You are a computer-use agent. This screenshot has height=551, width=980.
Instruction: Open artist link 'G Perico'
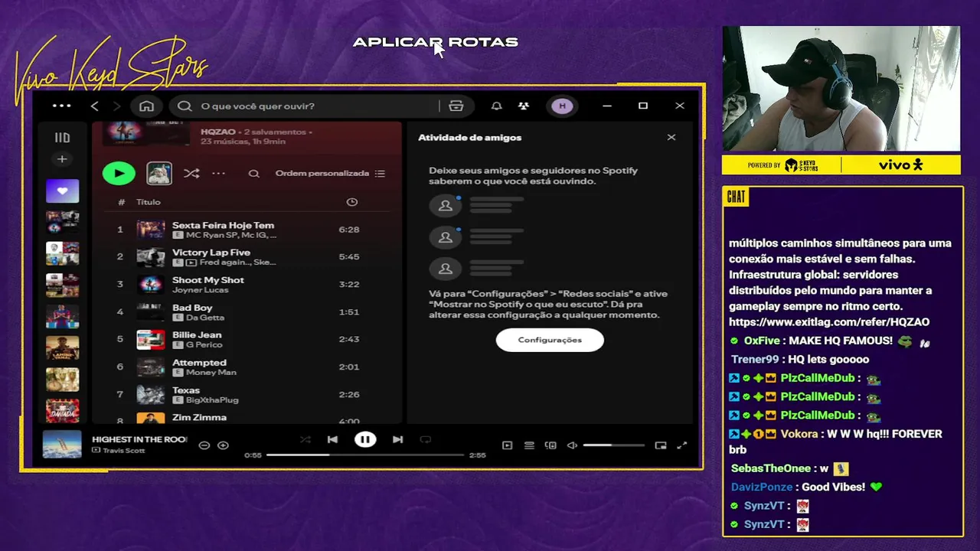coord(204,345)
